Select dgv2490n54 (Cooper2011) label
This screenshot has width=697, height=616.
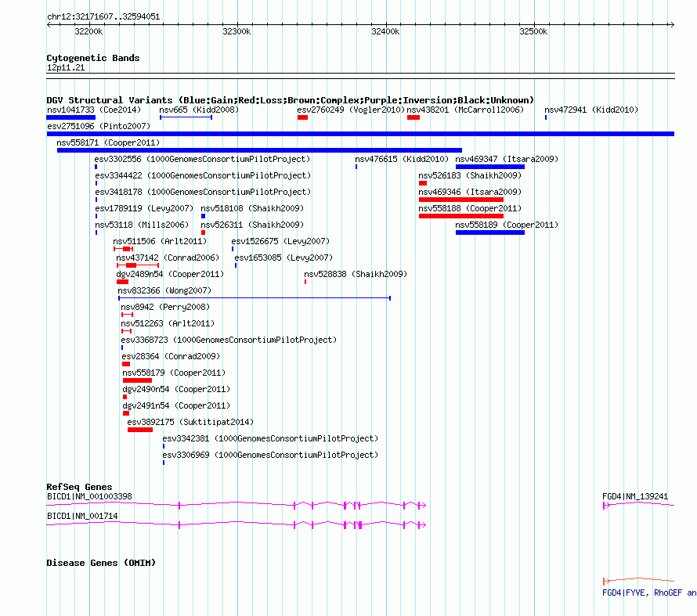pos(176,389)
